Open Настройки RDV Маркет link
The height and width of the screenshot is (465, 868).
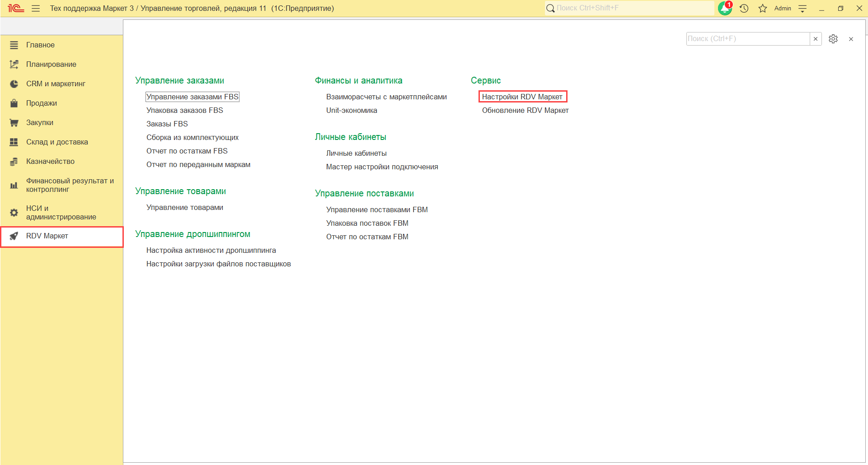[522, 97]
